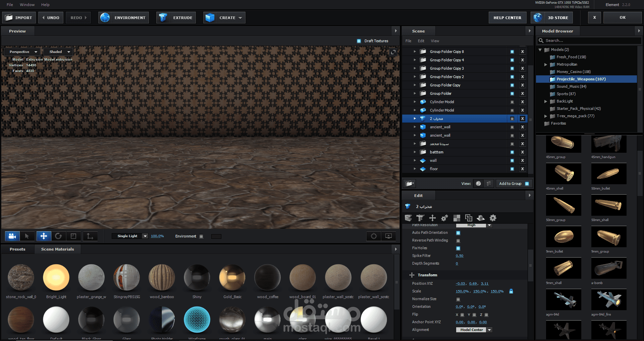Expand the Metropolitan folder in Model Browser
Screen dimensions: 644x341
coord(546,64)
